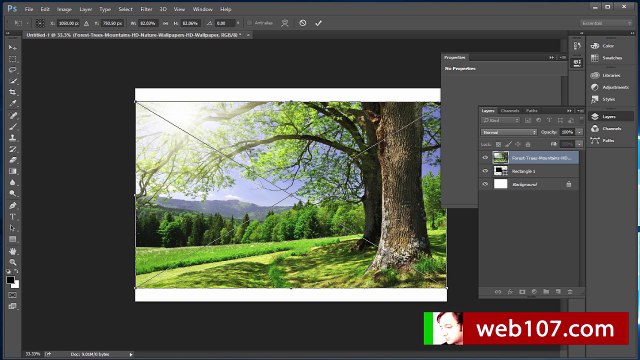Select the Pen tool
Viewport: 640px width, 360px height.
(13, 205)
